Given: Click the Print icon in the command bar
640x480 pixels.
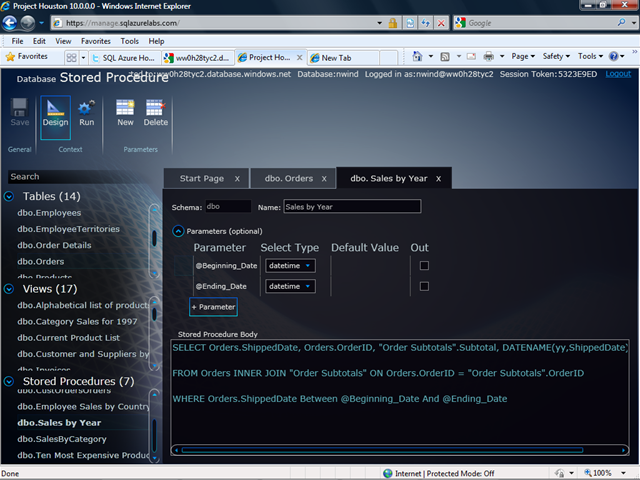Looking at the screenshot, I should pos(489,56).
